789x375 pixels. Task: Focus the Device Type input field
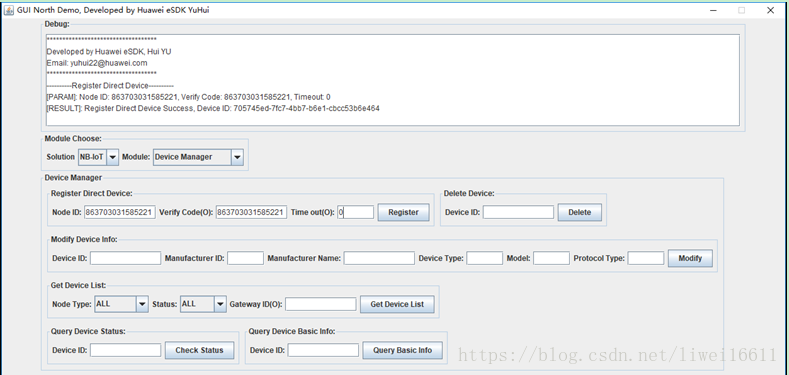[x=485, y=258]
